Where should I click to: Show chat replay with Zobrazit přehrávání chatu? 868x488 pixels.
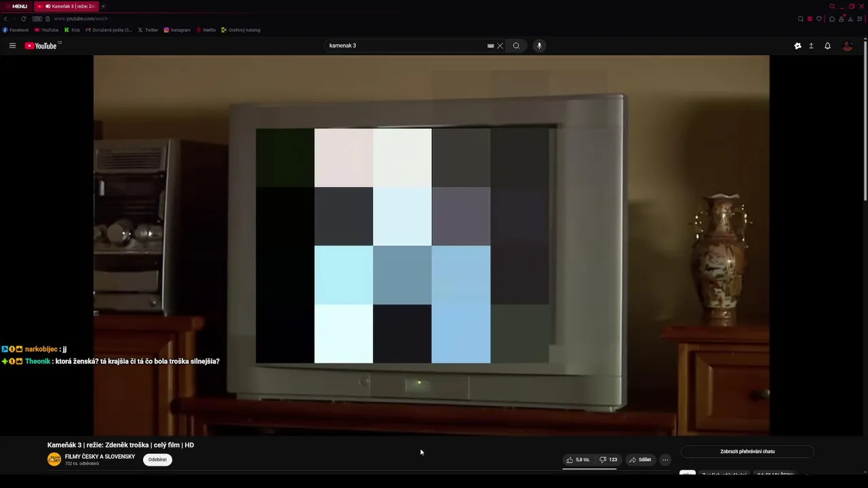[747, 451]
